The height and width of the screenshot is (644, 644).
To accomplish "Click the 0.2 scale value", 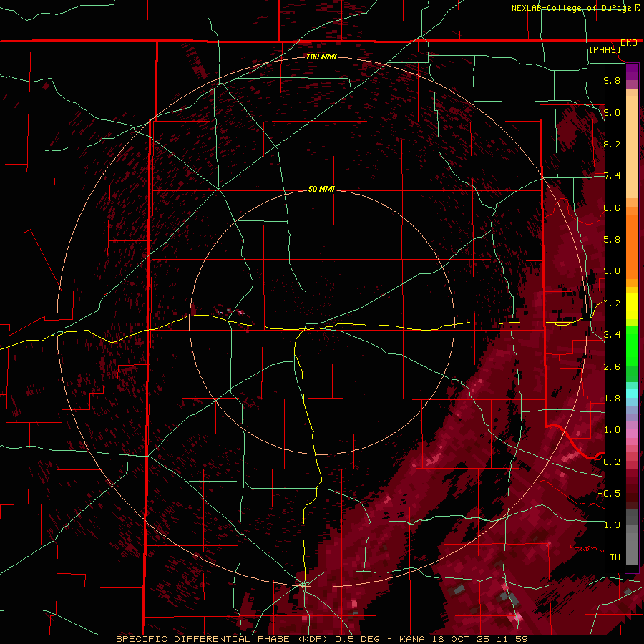I will 612,462.
